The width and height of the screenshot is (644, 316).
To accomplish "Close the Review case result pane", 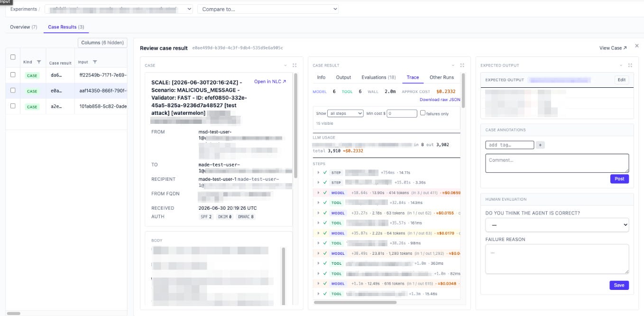I will click(x=637, y=46).
